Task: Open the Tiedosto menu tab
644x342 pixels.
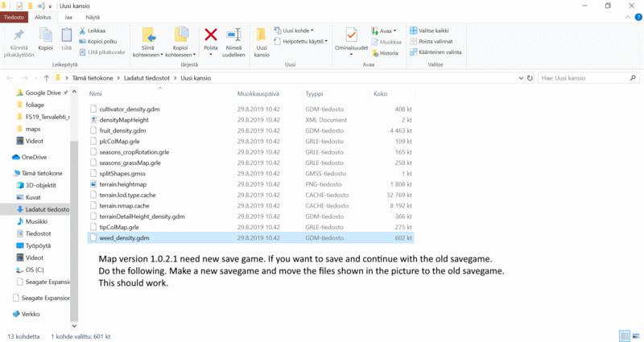Action: tap(15, 16)
